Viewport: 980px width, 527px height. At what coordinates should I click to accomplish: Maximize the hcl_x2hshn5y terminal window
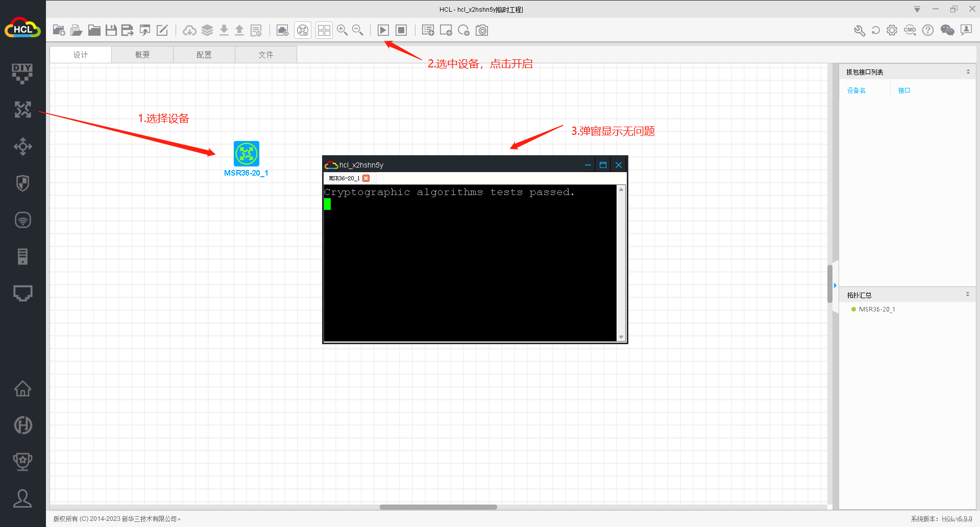click(x=603, y=165)
